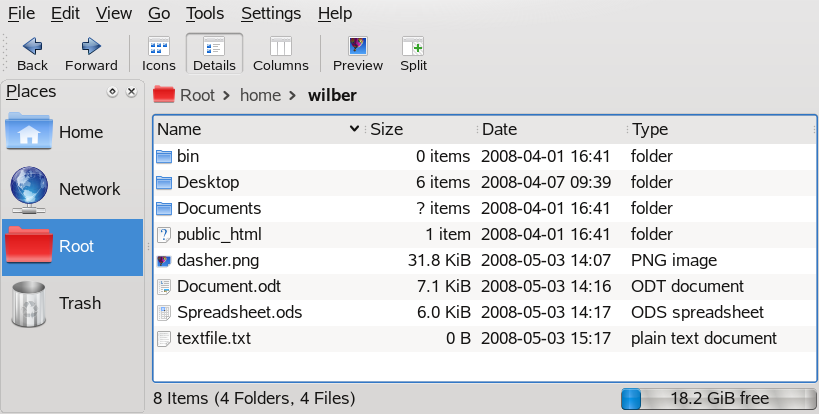Select the dasher.png file icon
Screen dimensions: 819x414
(x=165, y=261)
